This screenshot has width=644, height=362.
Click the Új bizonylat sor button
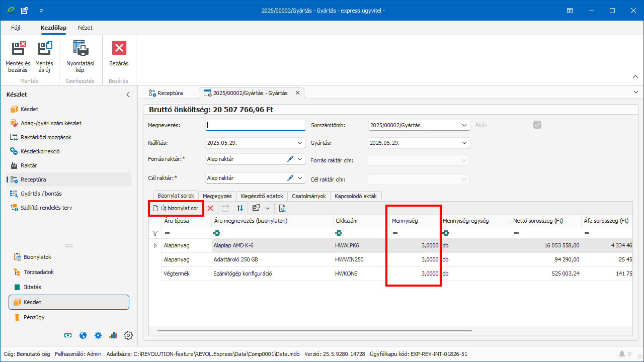click(x=176, y=208)
